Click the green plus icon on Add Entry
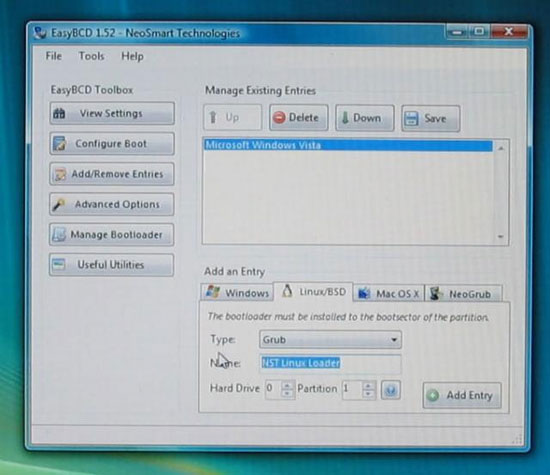The width and height of the screenshot is (550, 475). pos(433,395)
